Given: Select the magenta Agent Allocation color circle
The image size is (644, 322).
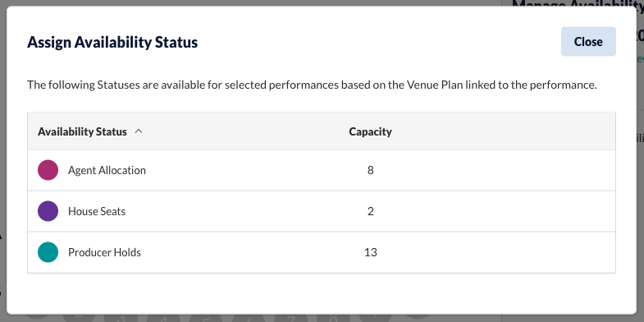Looking at the screenshot, I should click(x=48, y=170).
